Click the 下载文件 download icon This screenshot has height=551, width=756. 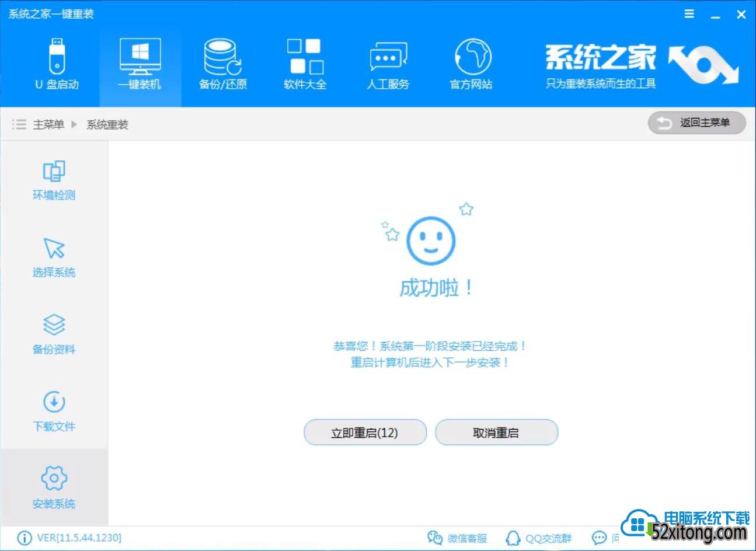(54, 402)
